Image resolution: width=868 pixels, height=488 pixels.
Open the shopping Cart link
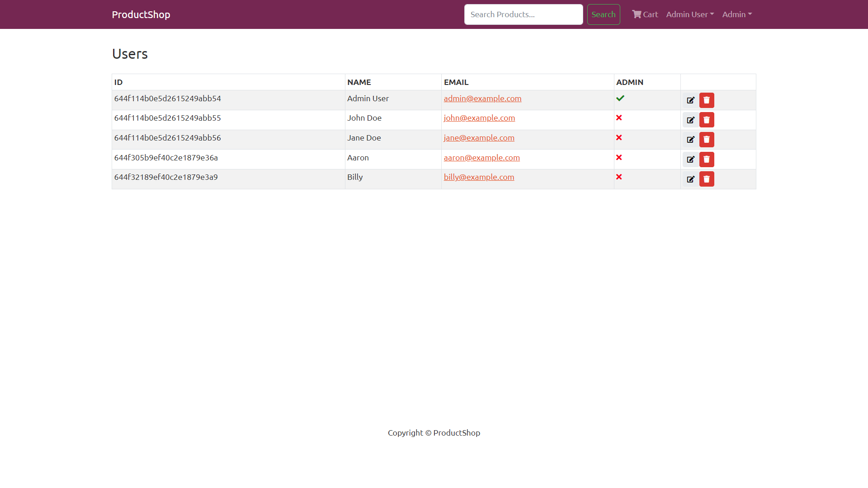pos(645,14)
